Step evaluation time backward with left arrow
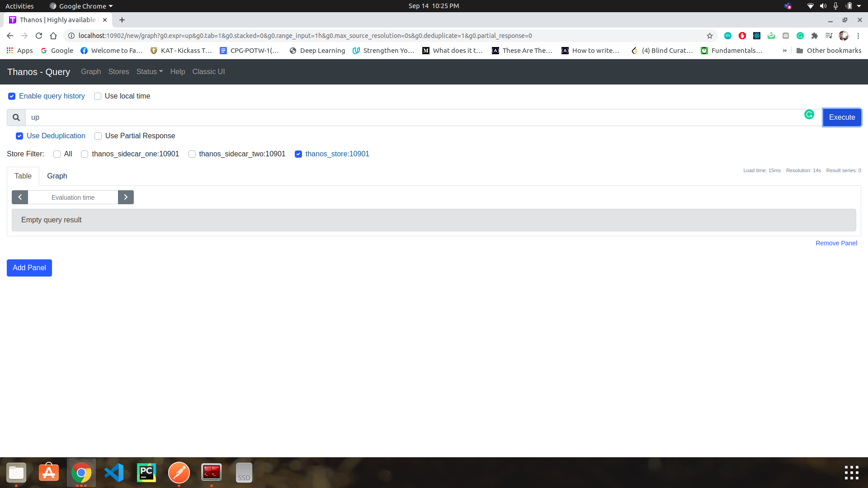This screenshot has width=868, height=488. 20,197
